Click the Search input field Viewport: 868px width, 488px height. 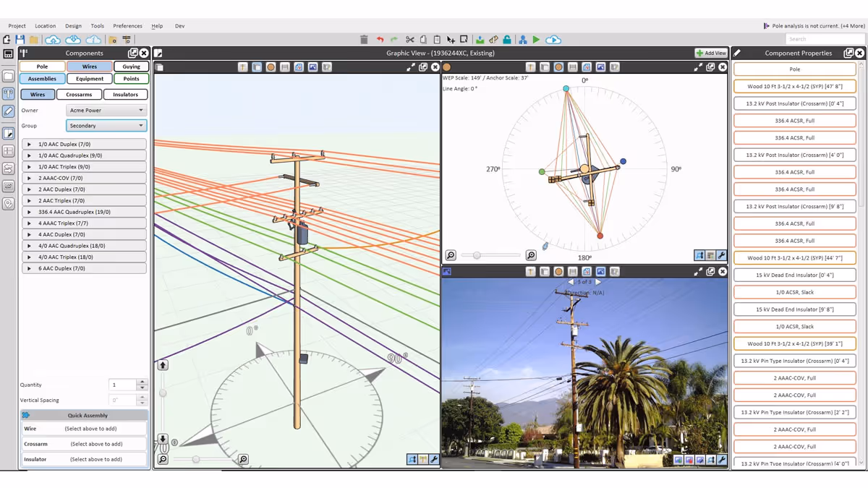point(825,39)
